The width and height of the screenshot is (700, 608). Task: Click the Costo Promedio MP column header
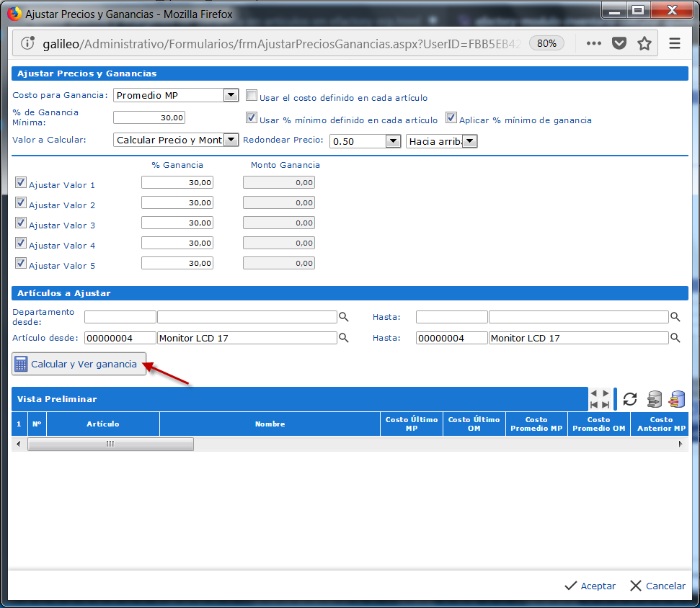point(536,424)
